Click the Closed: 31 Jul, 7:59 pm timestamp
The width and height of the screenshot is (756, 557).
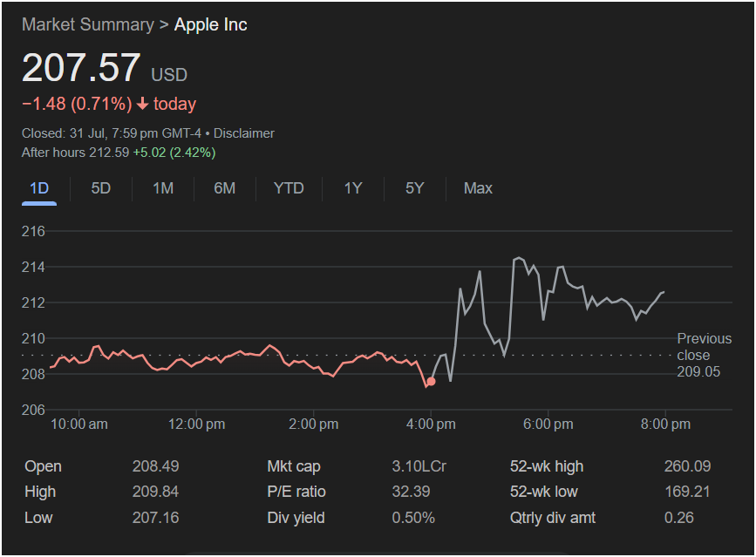pyautogui.click(x=112, y=133)
